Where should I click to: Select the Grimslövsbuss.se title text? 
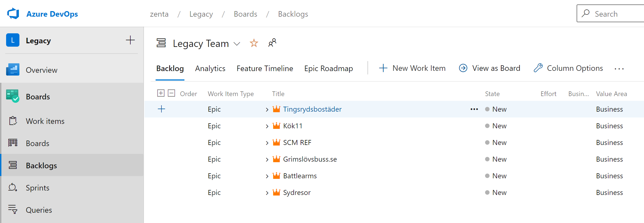click(310, 159)
